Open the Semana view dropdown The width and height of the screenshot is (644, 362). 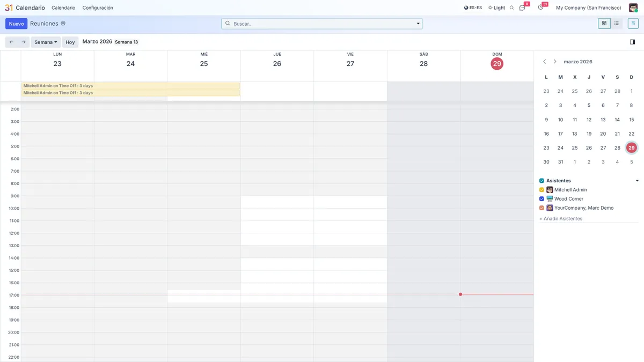pos(45,42)
